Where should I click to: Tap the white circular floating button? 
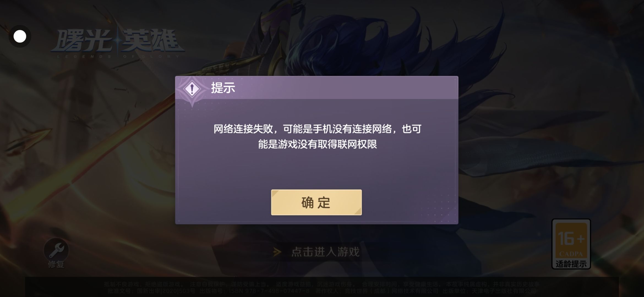click(x=20, y=36)
